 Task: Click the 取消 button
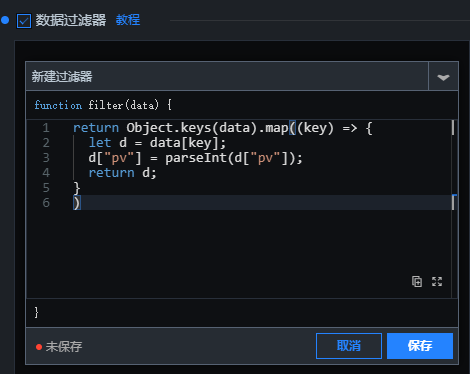click(349, 346)
